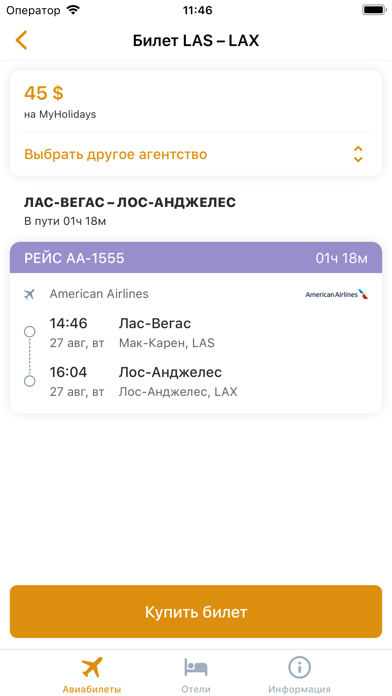Open the Отели bed icon
This screenshot has height=696, width=392.
(x=196, y=667)
